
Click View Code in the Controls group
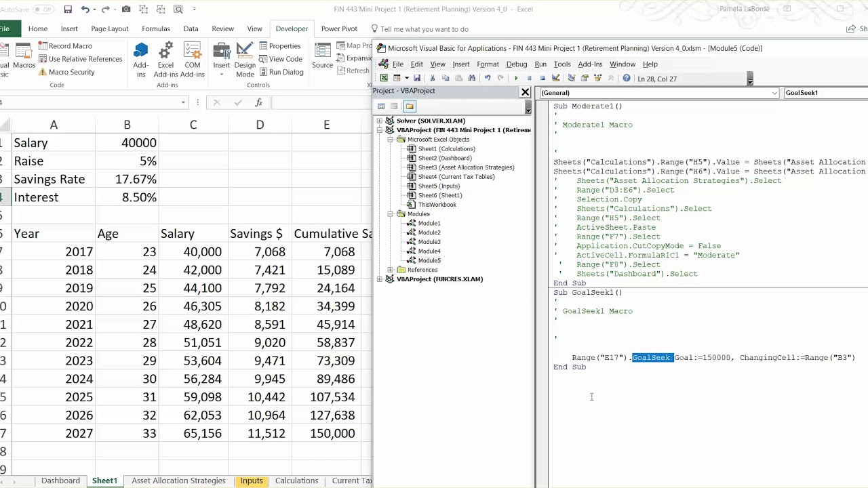click(x=280, y=59)
